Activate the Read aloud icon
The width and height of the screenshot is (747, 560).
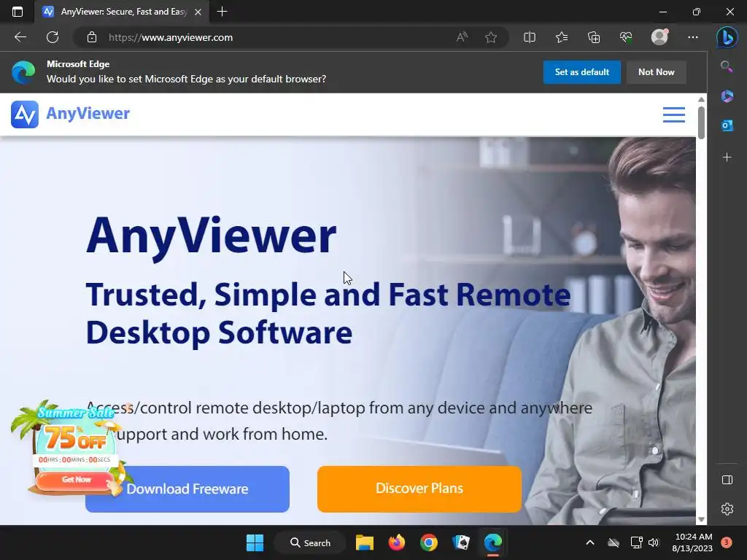[462, 37]
